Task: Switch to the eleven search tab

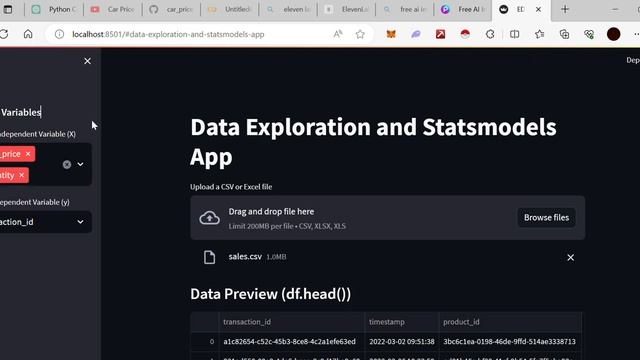Action: pos(288,9)
